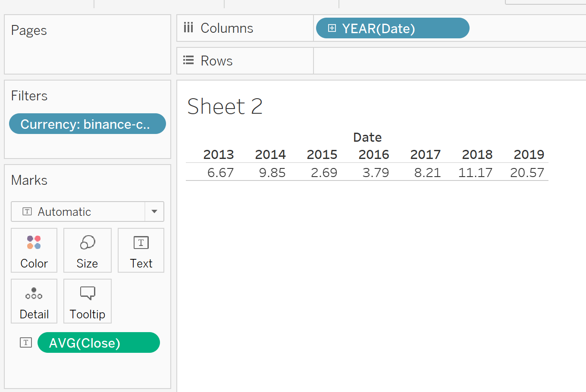Image resolution: width=586 pixels, height=392 pixels.
Task: Click the Columns shelf icon
Action: point(188,28)
